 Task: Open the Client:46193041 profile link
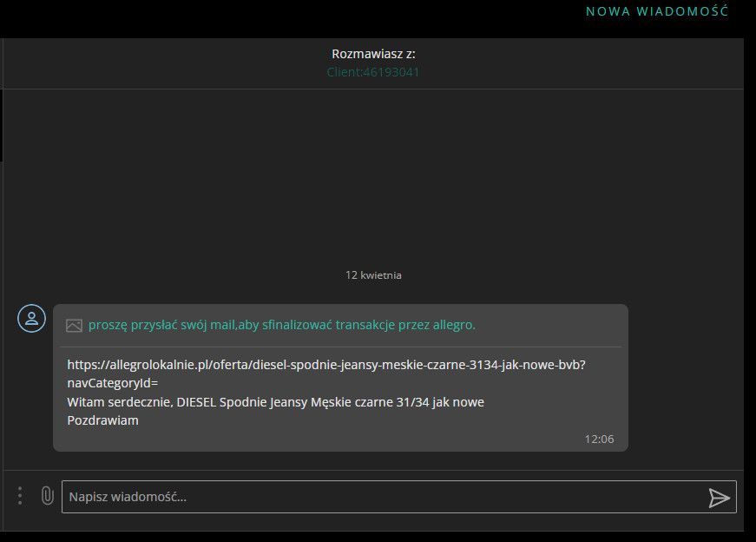tap(372, 72)
